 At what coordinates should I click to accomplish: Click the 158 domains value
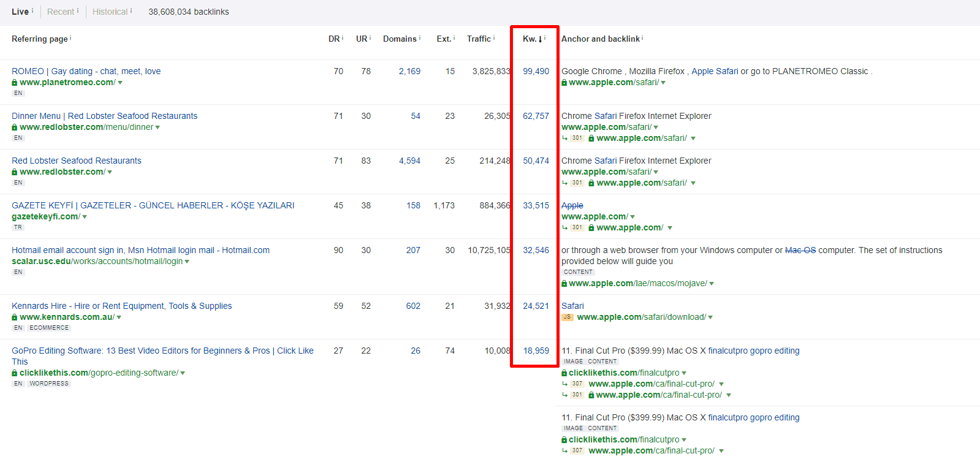(413, 205)
